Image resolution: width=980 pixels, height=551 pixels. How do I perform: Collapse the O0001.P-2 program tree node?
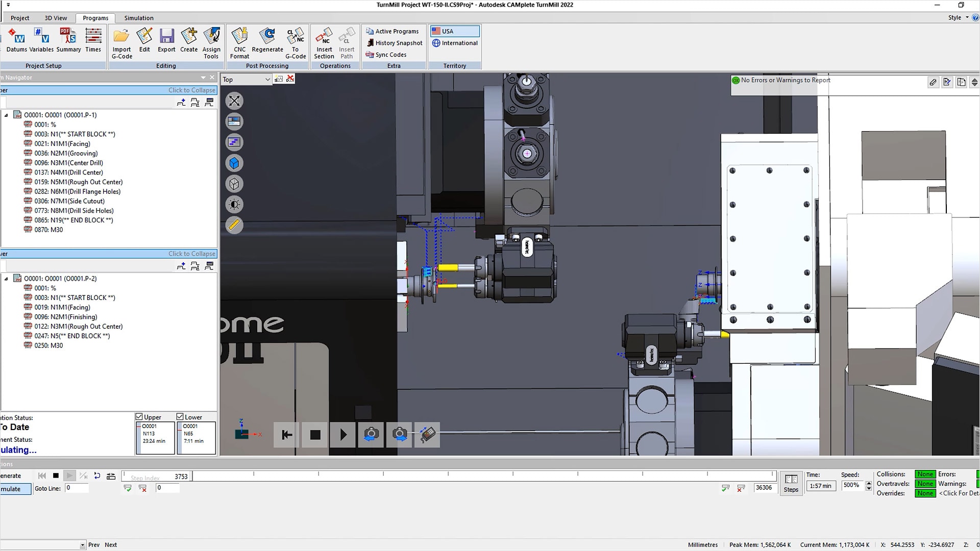(x=6, y=279)
